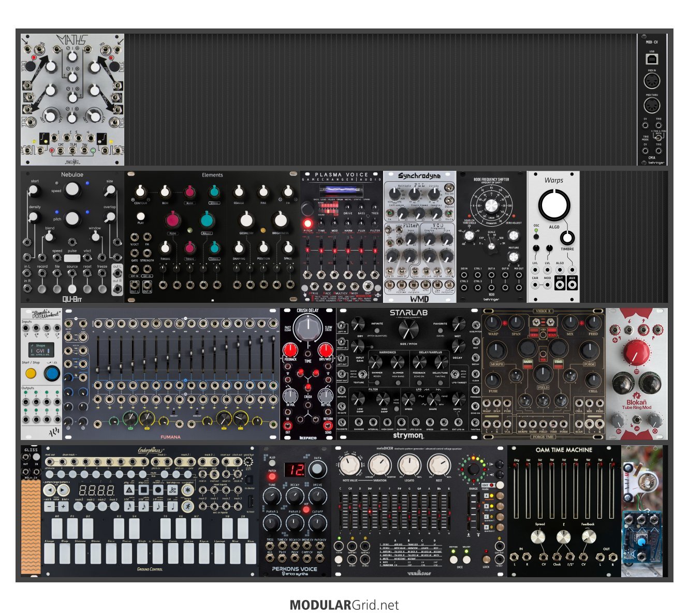The image size is (689, 616).
Task: Click the red PITCH button on Plasma Voice
Action: [308, 224]
